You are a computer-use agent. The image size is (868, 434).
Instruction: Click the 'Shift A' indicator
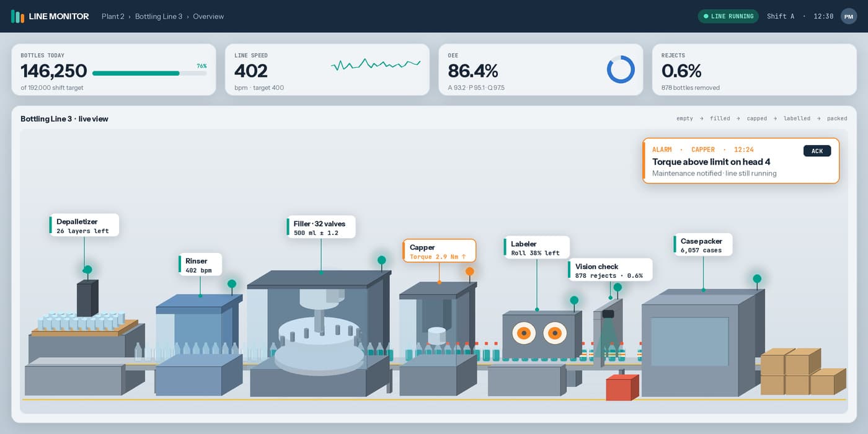[781, 16]
